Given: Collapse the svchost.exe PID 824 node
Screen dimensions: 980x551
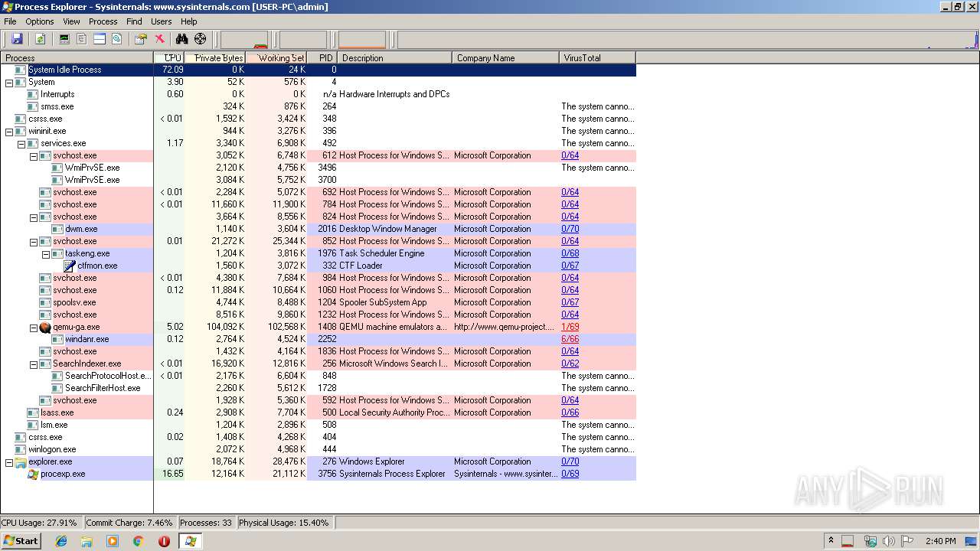Looking at the screenshot, I should coord(34,217).
